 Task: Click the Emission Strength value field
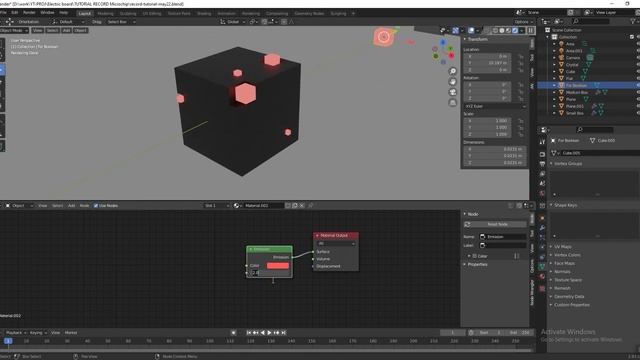pyautogui.click(x=269, y=273)
